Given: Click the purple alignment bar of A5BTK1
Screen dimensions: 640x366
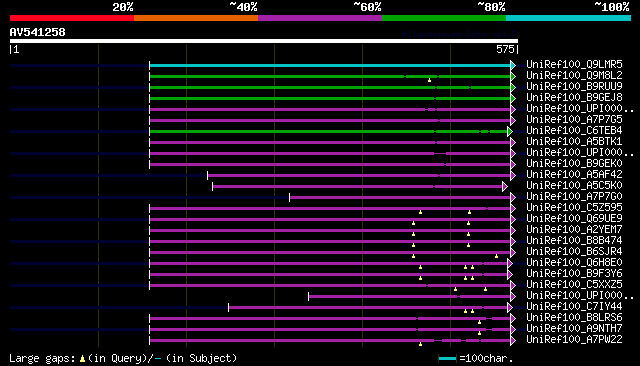Looking at the screenshot, I should tap(330, 142).
